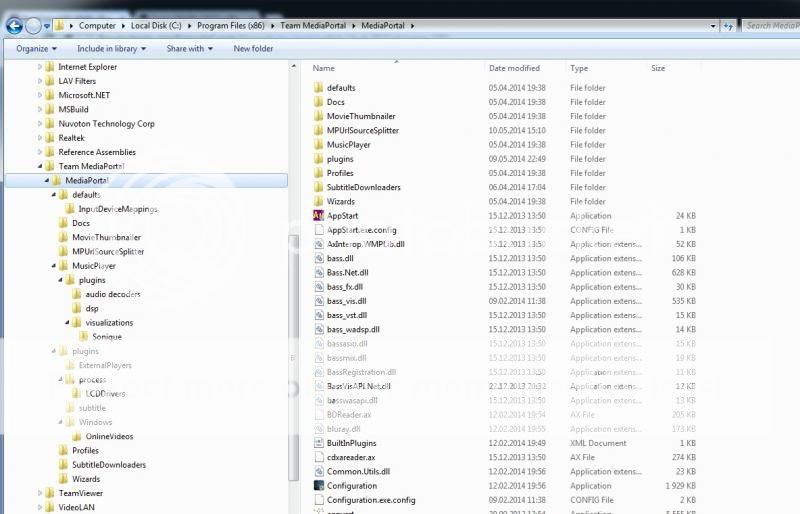Open the Organize dropdown menu
The height and width of the screenshot is (514, 800).
[36, 48]
